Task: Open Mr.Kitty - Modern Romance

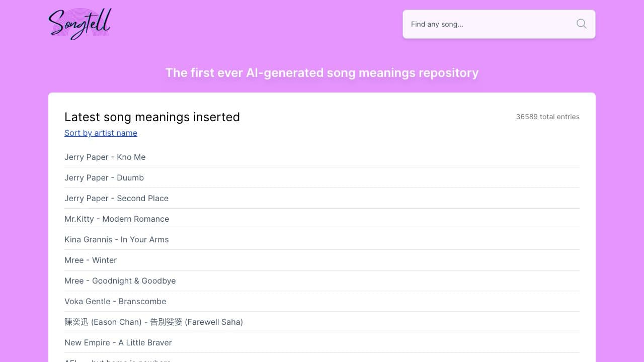Action: (117, 219)
